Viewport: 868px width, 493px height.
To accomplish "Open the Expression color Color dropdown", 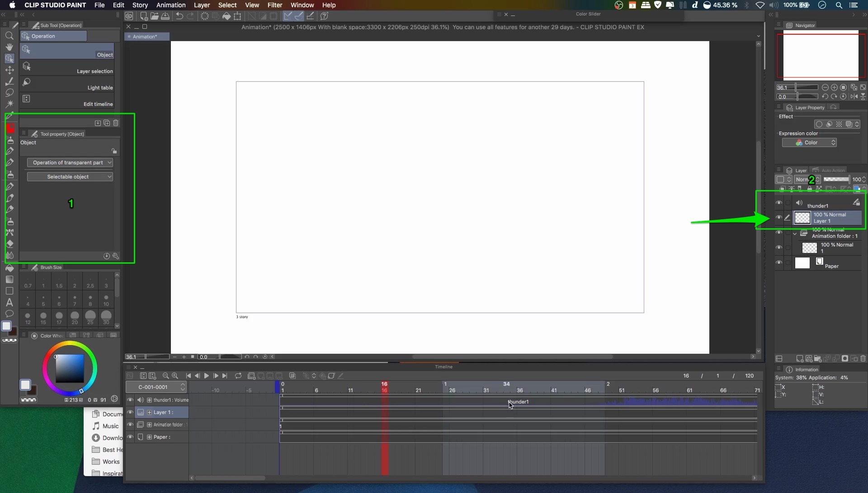I will (809, 142).
